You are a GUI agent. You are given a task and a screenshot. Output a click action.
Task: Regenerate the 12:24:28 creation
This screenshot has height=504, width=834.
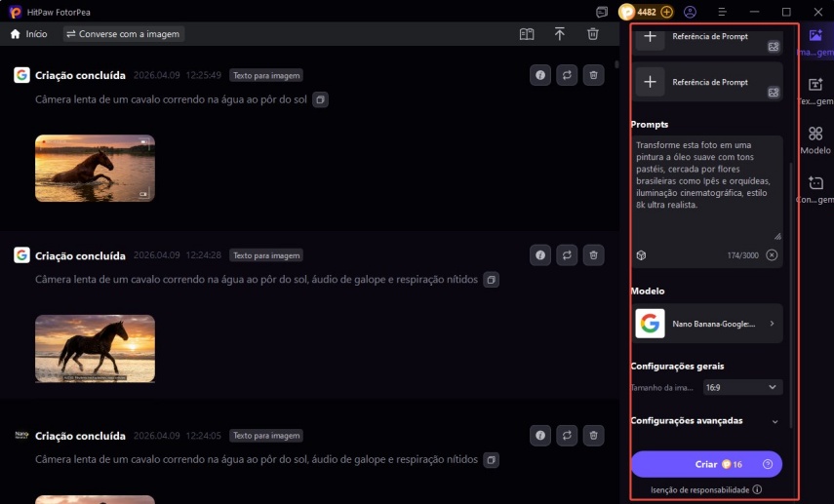567,255
